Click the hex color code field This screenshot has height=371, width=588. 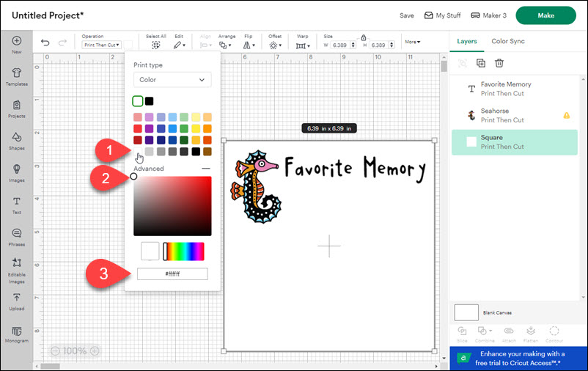click(172, 273)
